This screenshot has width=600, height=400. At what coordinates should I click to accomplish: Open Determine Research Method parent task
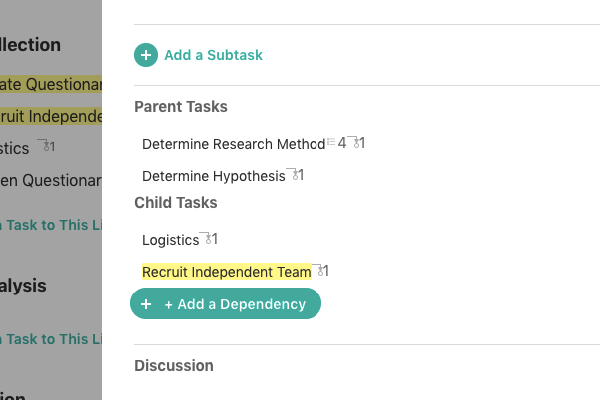[x=233, y=144]
